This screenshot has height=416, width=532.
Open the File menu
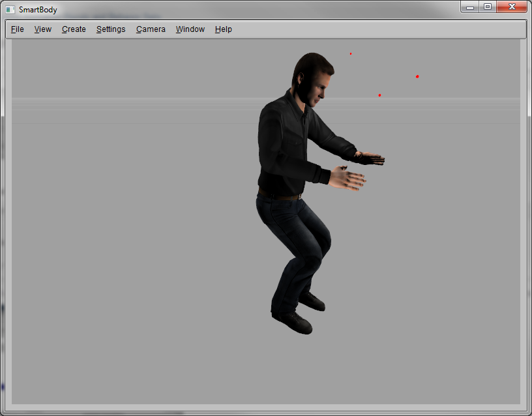18,29
